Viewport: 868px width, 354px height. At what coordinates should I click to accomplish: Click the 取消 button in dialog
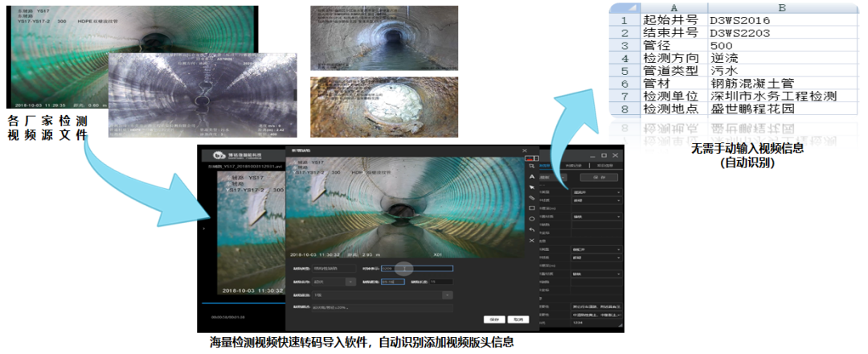coord(518,319)
